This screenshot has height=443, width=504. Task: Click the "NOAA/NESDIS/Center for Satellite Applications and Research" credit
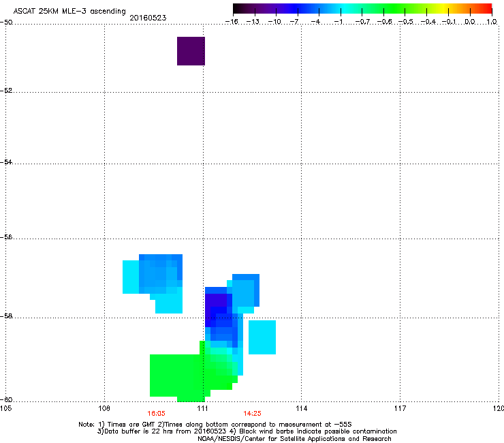(x=294, y=439)
